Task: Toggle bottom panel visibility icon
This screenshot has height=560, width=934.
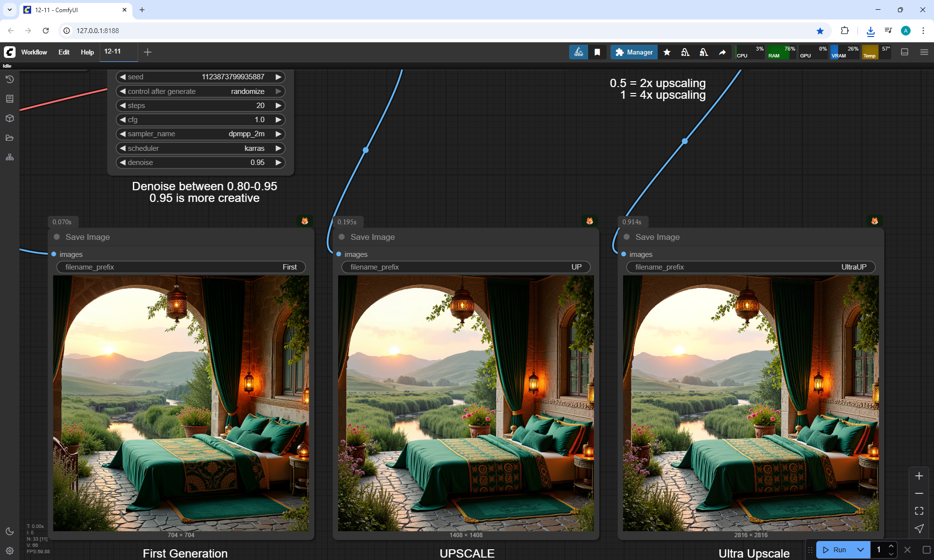Action: [904, 52]
